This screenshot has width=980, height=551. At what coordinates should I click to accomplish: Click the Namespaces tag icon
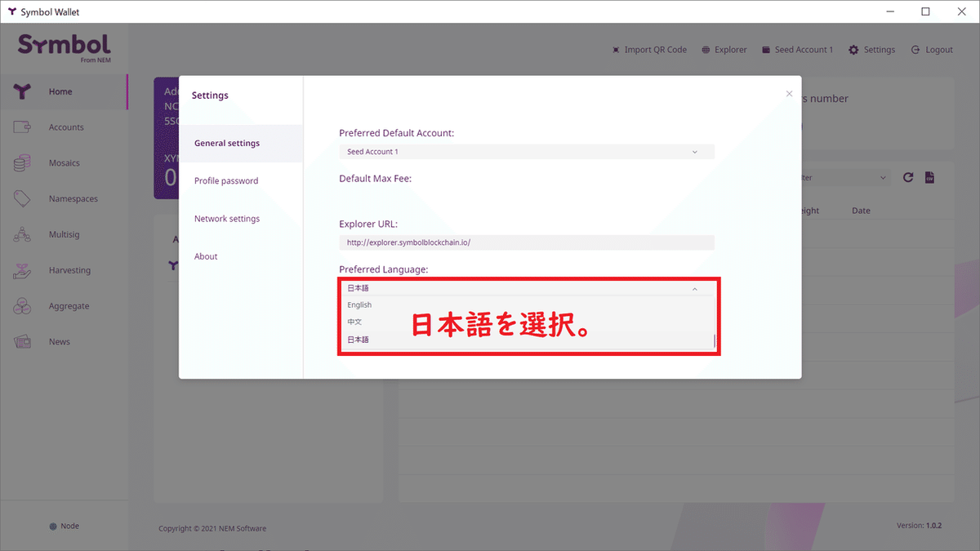coord(22,198)
